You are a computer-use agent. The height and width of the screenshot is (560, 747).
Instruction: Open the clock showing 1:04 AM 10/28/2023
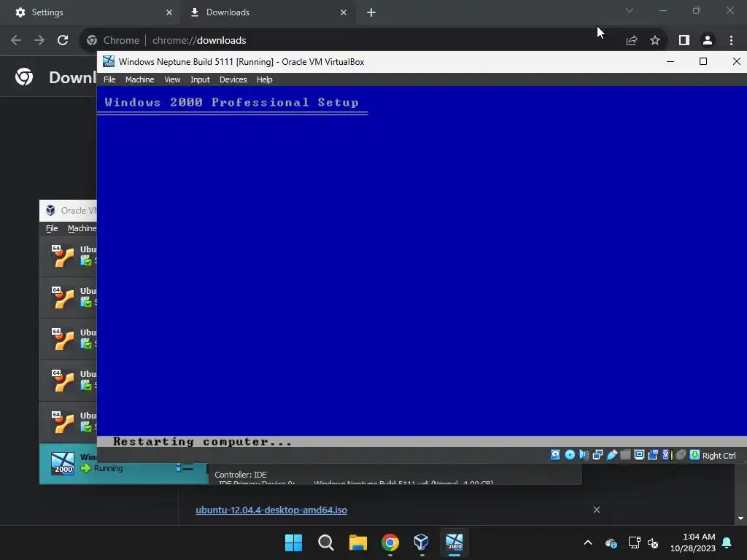click(x=693, y=542)
